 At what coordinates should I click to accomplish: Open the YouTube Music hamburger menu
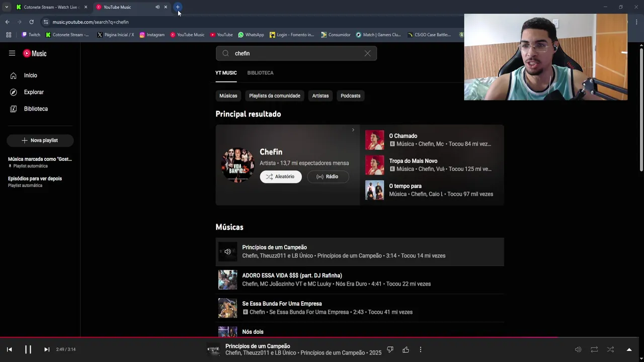pyautogui.click(x=12, y=53)
